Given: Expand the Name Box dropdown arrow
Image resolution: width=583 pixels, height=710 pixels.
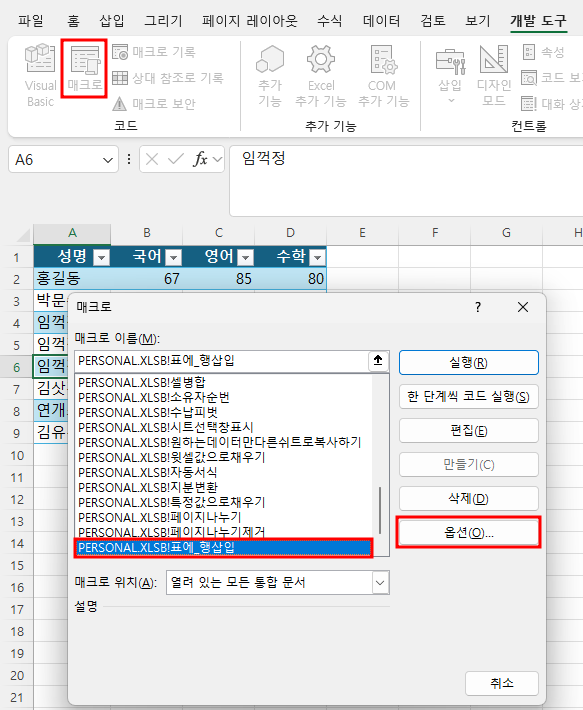Looking at the screenshot, I should [108, 160].
